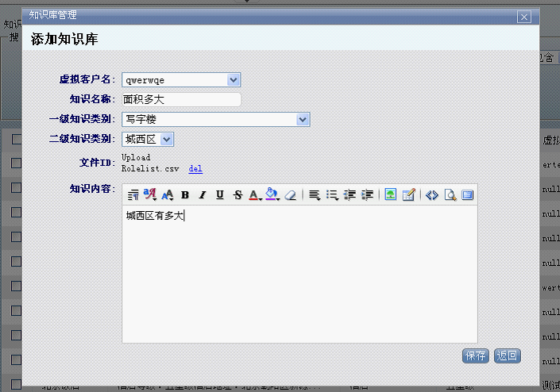Apply strikethrough formatting
The height and width of the screenshot is (392, 560).
coord(238,194)
